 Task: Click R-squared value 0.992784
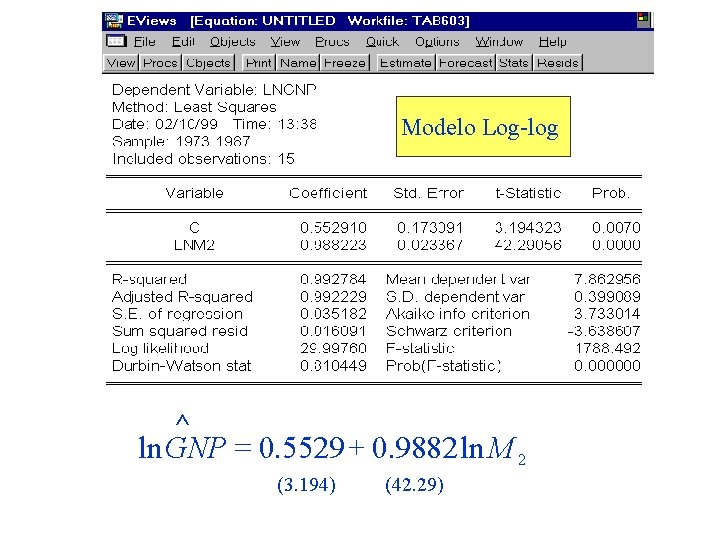tap(333, 279)
